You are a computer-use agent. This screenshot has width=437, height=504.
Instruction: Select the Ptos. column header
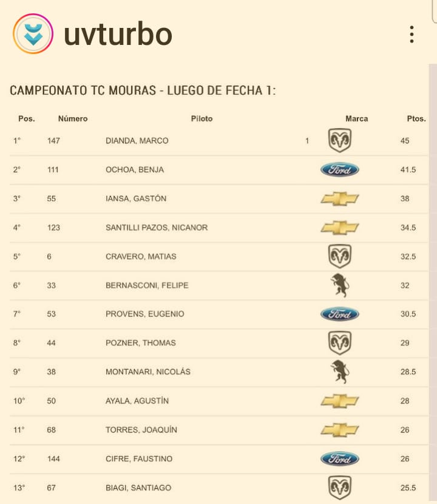pyautogui.click(x=416, y=118)
